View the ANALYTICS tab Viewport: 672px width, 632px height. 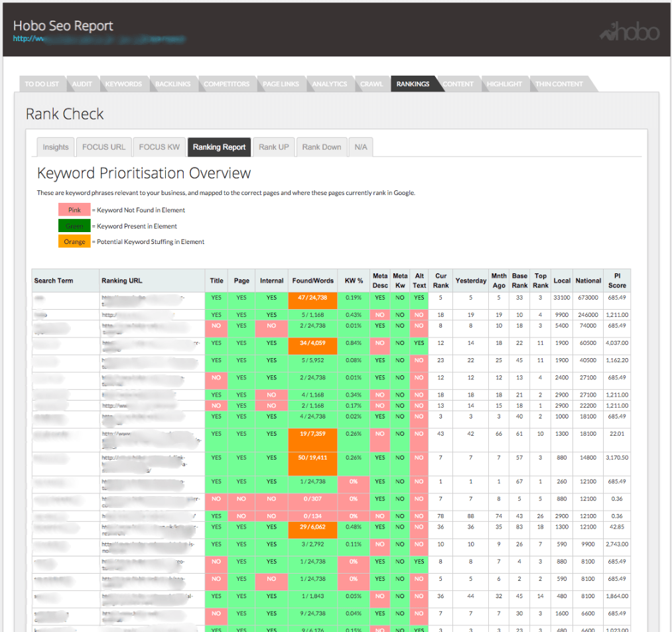click(x=330, y=84)
